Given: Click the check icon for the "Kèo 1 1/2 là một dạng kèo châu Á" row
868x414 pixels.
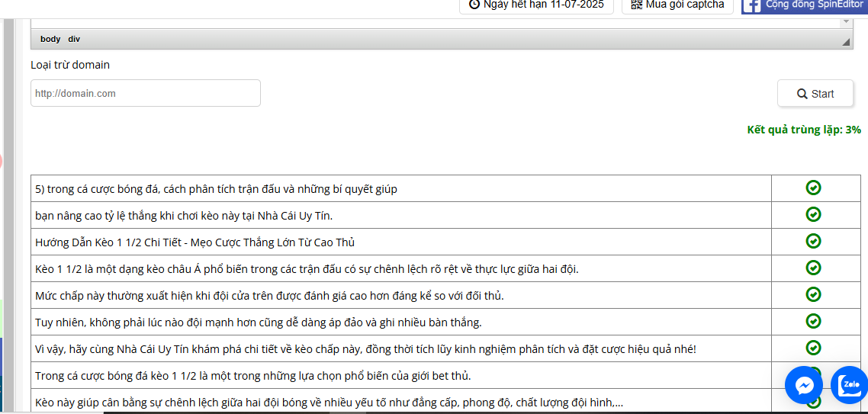Looking at the screenshot, I should 813,268.
